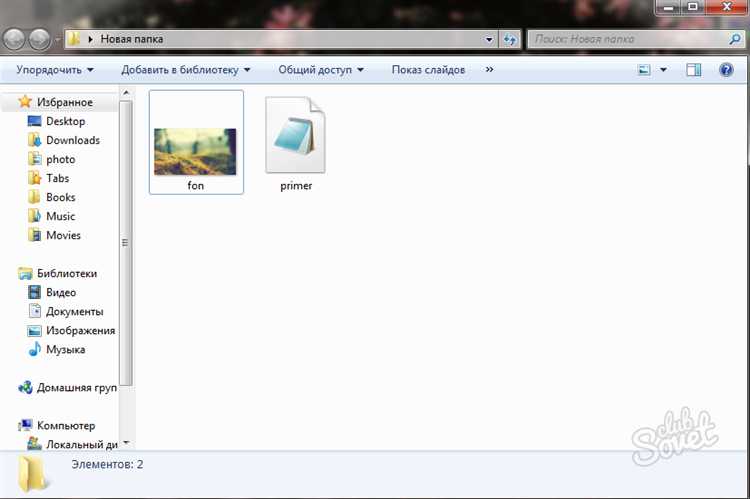Toggle the preview pane icon
This screenshot has height=499, width=750.
(x=694, y=70)
